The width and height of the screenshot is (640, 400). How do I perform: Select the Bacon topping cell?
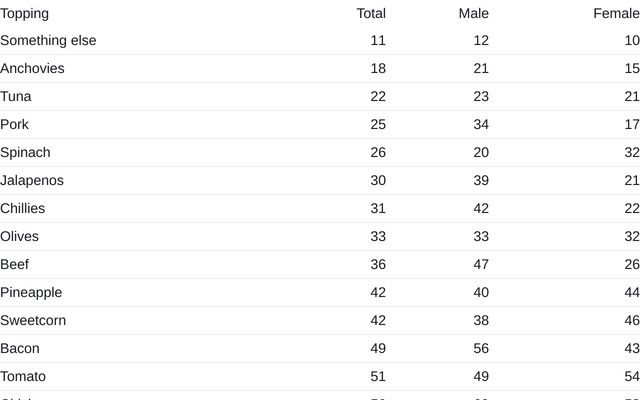tap(20, 349)
